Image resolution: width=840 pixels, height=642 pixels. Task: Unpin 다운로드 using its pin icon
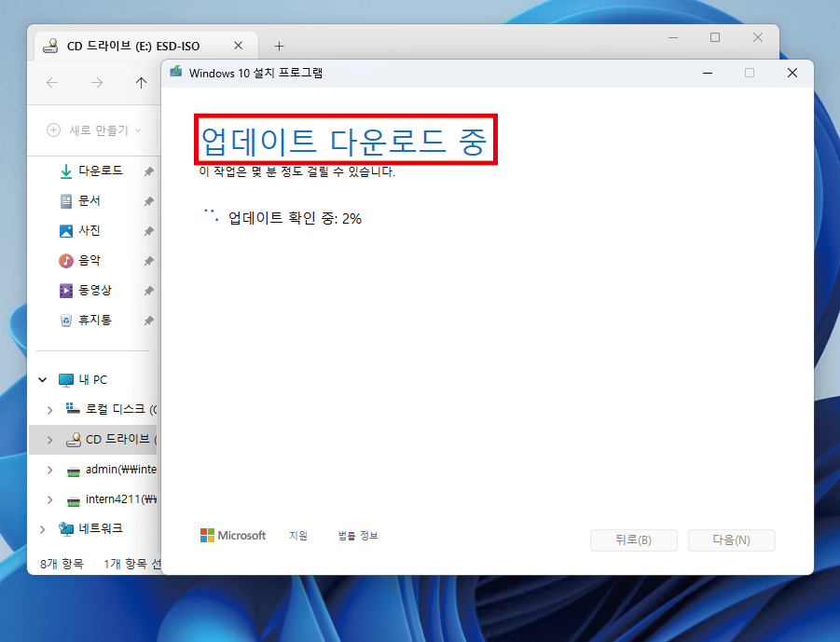tap(148, 171)
